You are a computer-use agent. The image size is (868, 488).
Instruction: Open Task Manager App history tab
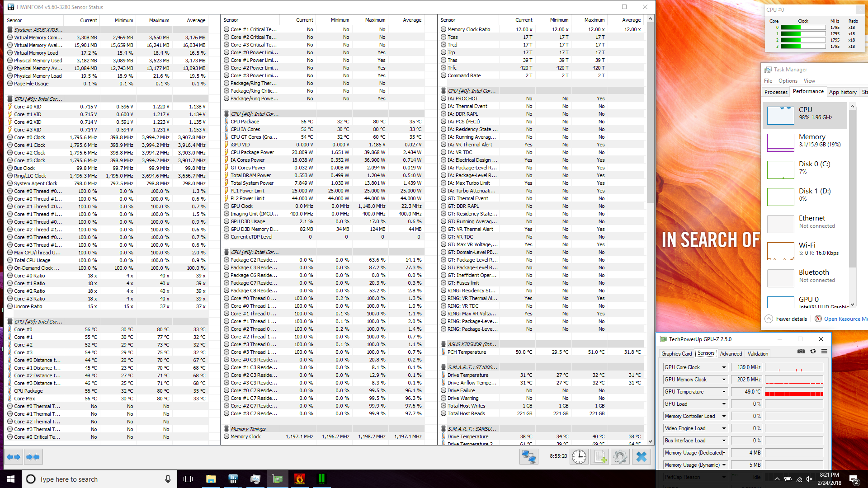pyautogui.click(x=842, y=92)
